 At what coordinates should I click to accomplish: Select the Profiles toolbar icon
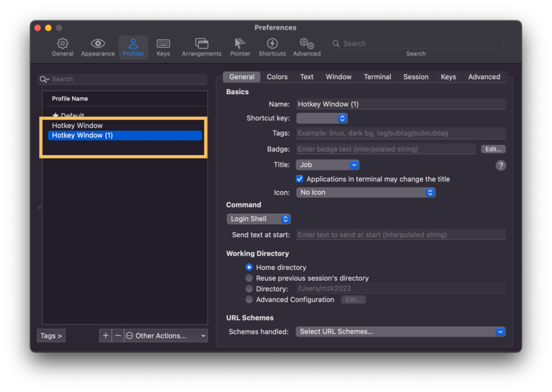click(x=133, y=47)
